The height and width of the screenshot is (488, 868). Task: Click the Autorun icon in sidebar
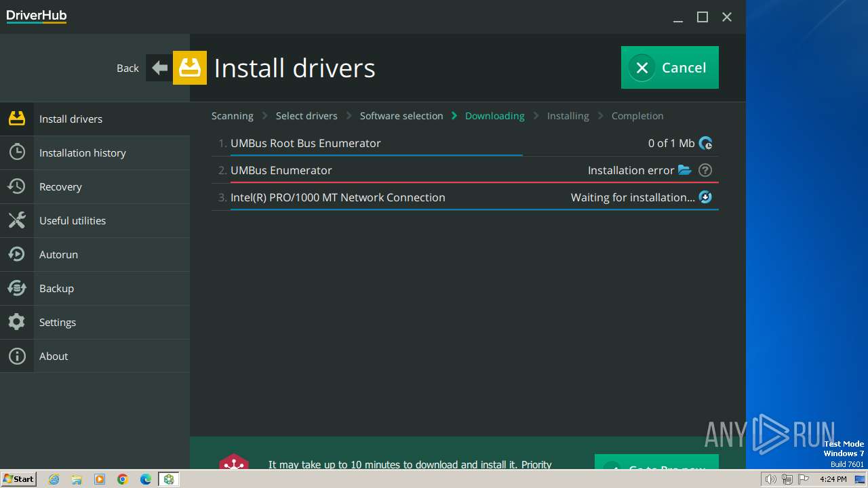click(x=17, y=254)
